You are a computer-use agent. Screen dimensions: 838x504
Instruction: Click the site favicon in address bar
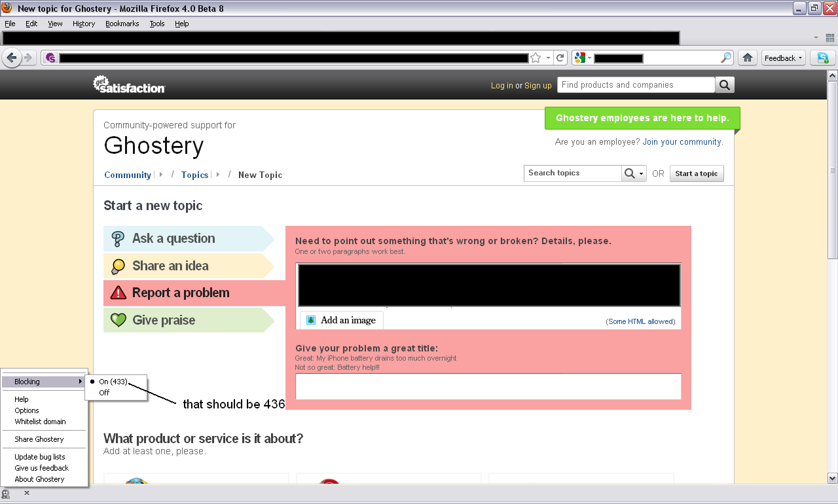click(50, 58)
